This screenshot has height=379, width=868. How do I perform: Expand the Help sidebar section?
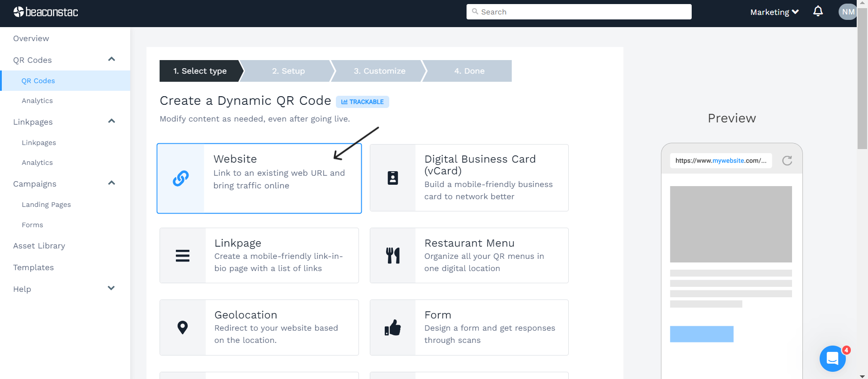pyautogui.click(x=111, y=289)
